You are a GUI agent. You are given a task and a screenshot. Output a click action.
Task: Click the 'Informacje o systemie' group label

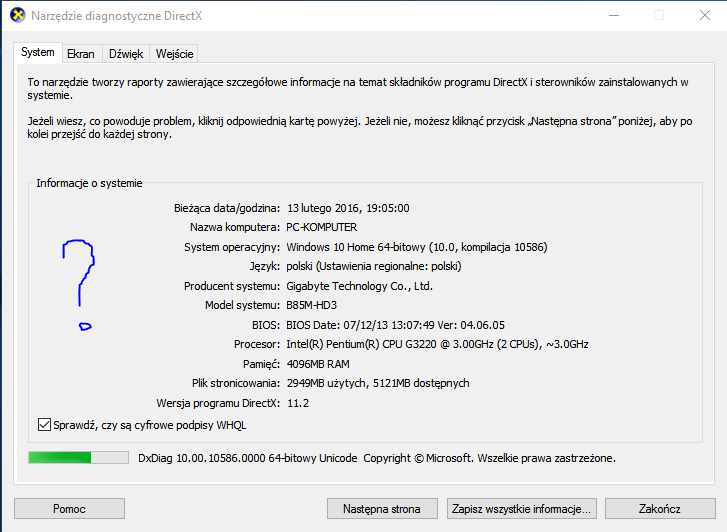[x=89, y=183]
